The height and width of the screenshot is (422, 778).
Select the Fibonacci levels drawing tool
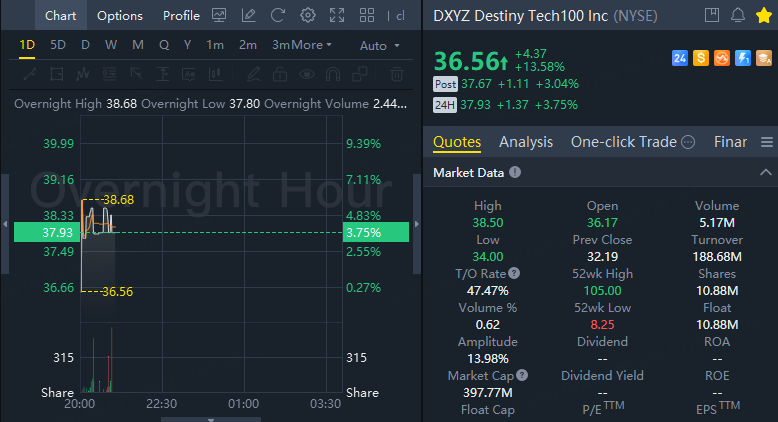(109, 74)
